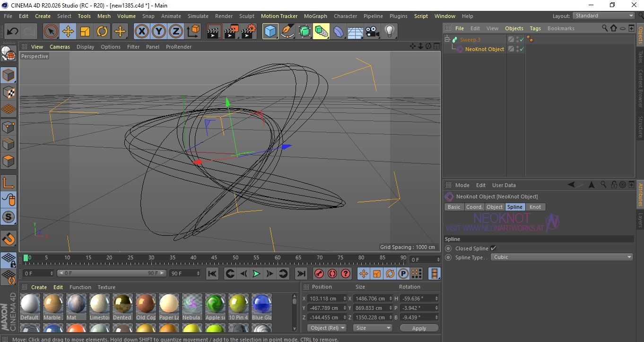Open the spline Pen tool
The image size is (644, 342).
pos(287,32)
